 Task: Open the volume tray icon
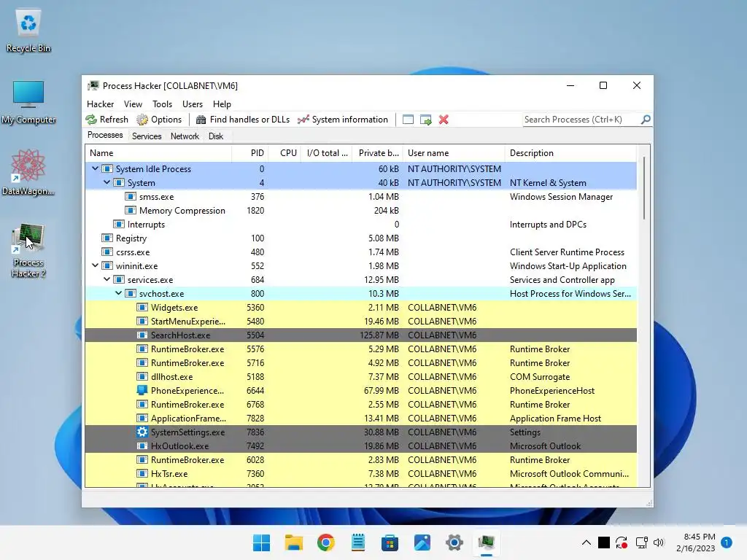[659, 542]
